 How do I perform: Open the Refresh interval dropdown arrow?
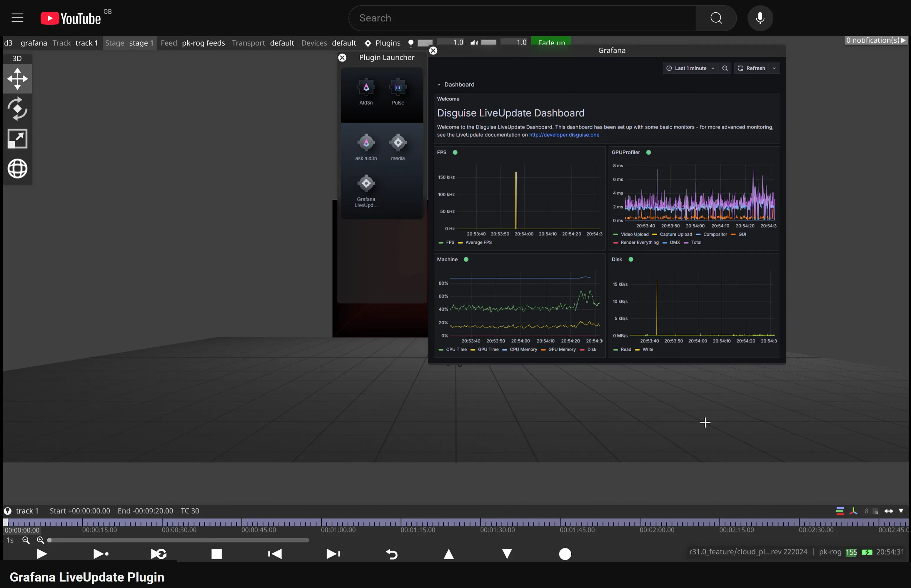(774, 68)
